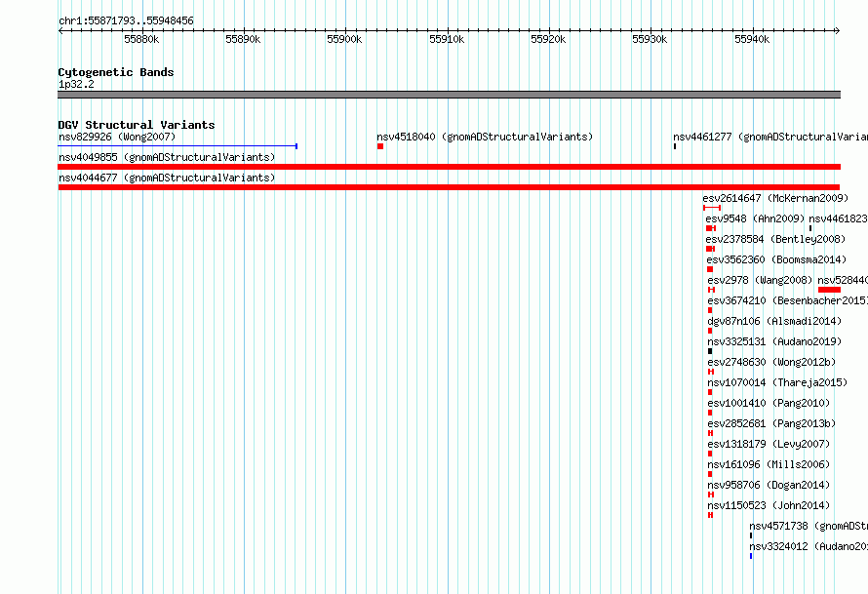The width and height of the screenshot is (868, 594).
Task: Open nsv4518040 (gnomADStructuralVariants) label
Action: click(x=485, y=137)
